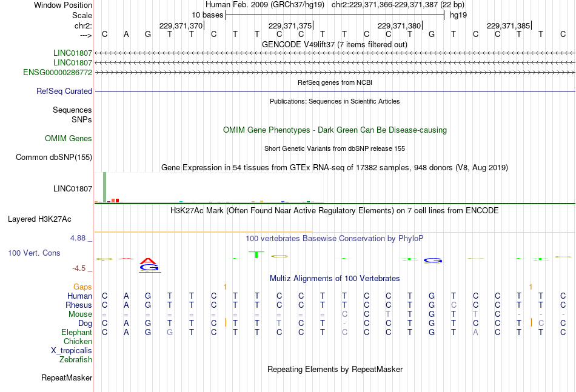Click the single dash gap in Dog row
576x392 pixels.
[344, 324]
